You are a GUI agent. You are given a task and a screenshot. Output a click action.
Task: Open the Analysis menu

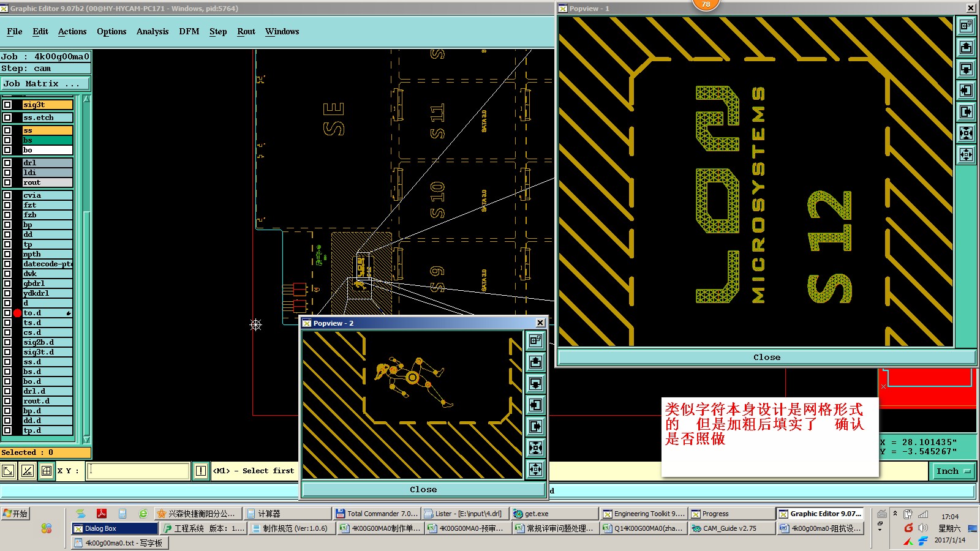[x=153, y=31]
